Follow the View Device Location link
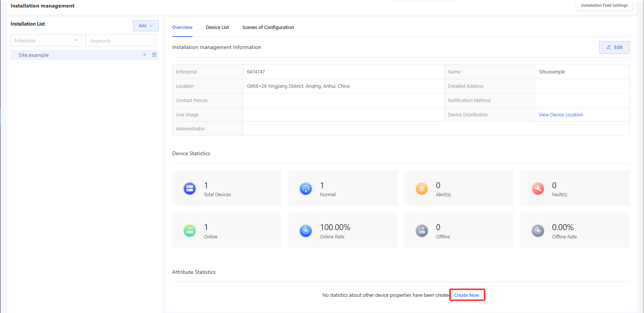The image size is (644, 313). (561, 115)
